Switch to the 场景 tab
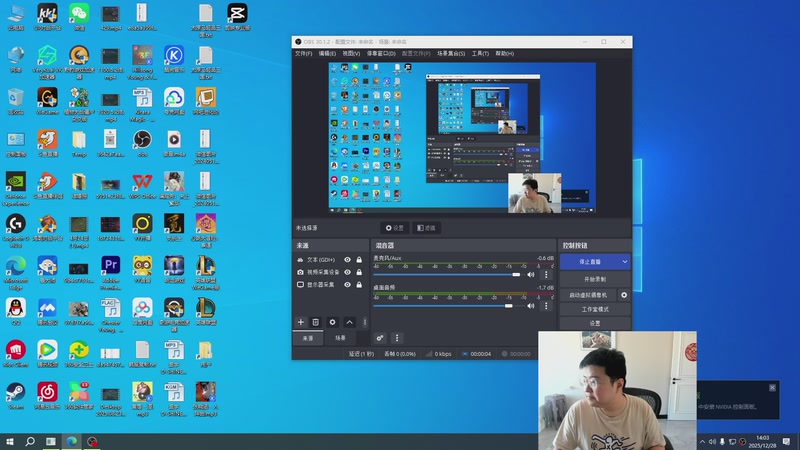Image resolution: width=800 pixels, height=450 pixels. (x=340, y=338)
